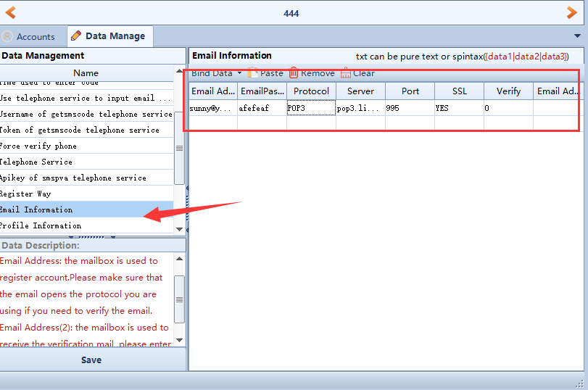Image resolution: width=588 pixels, height=390 pixels.
Task: Click the pencil icon on Data Manage tab
Action: [x=76, y=36]
